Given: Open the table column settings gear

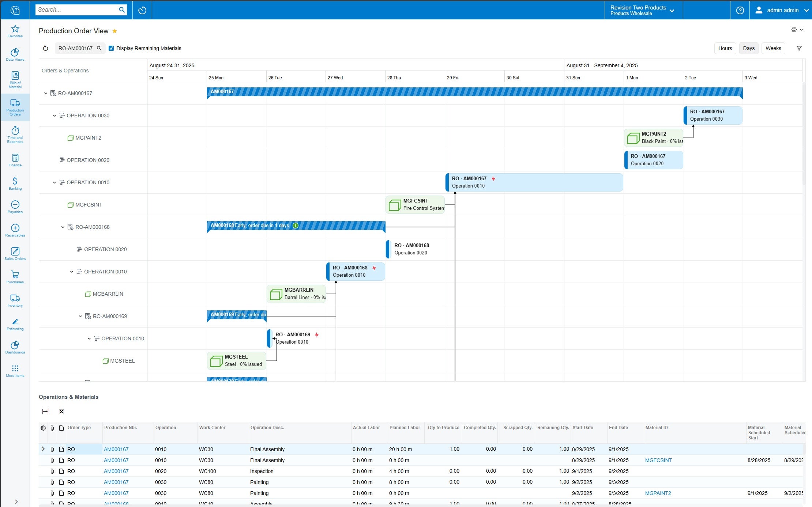Looking at the screenshot, I should [x=43, y=428].
